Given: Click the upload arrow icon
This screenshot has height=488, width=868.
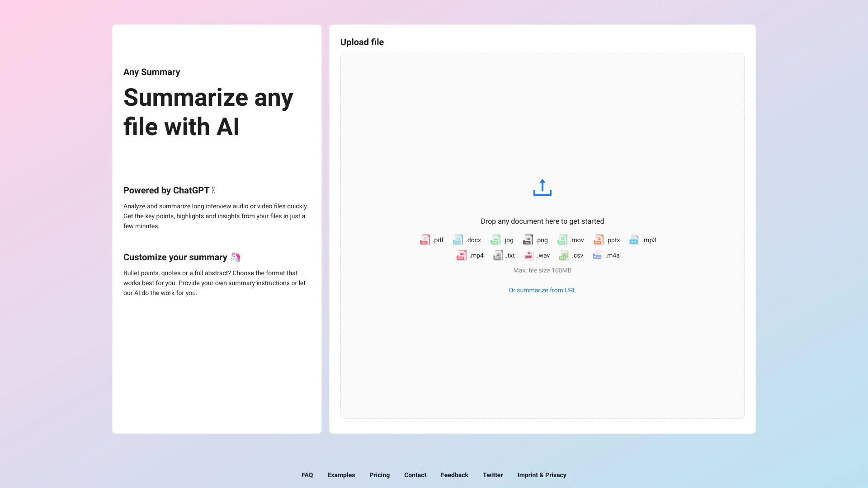Looking at the screenshot, I should click(x=542, y=187).
